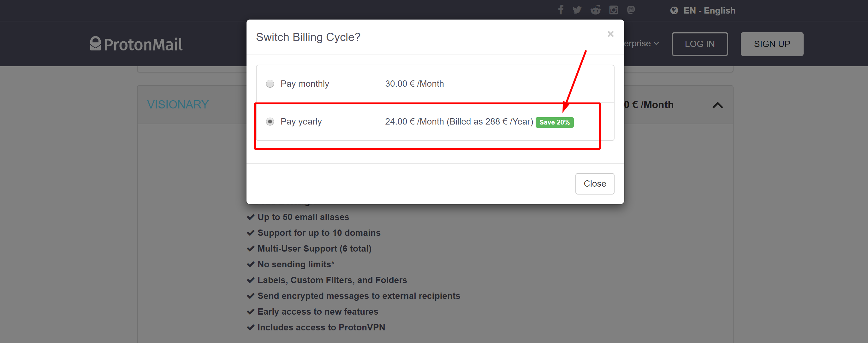
Task: Open the Reddit social icon
Action: (595, 10)
